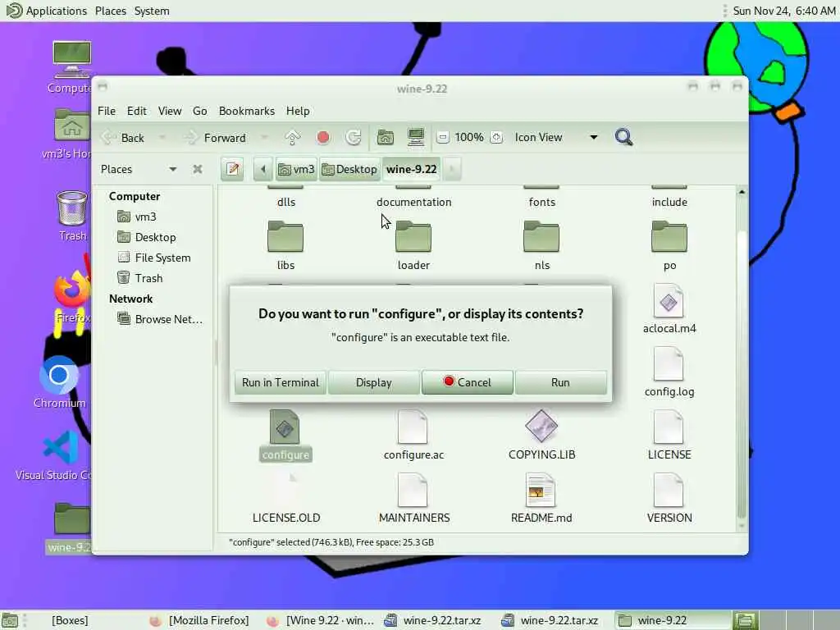Select the loader folder
Screen dimensions: 840x630
point(413,237)
